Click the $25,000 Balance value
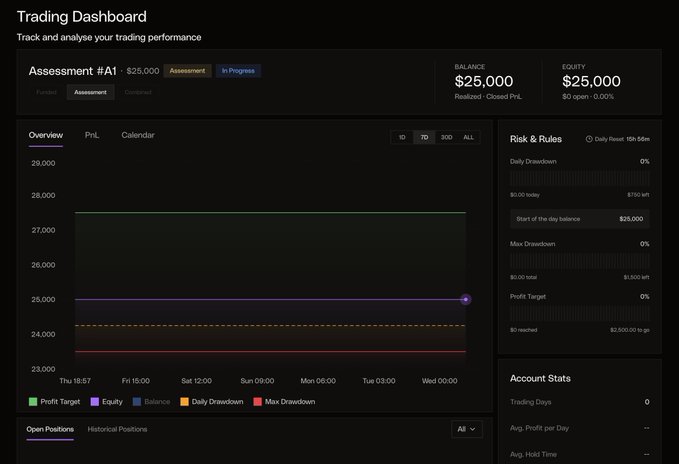The width and height of the screenshot is (679, 464). click(x=484, y=81)
